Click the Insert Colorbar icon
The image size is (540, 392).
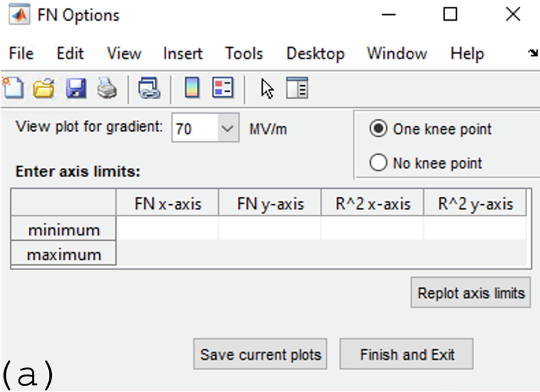tap(192, 88)
